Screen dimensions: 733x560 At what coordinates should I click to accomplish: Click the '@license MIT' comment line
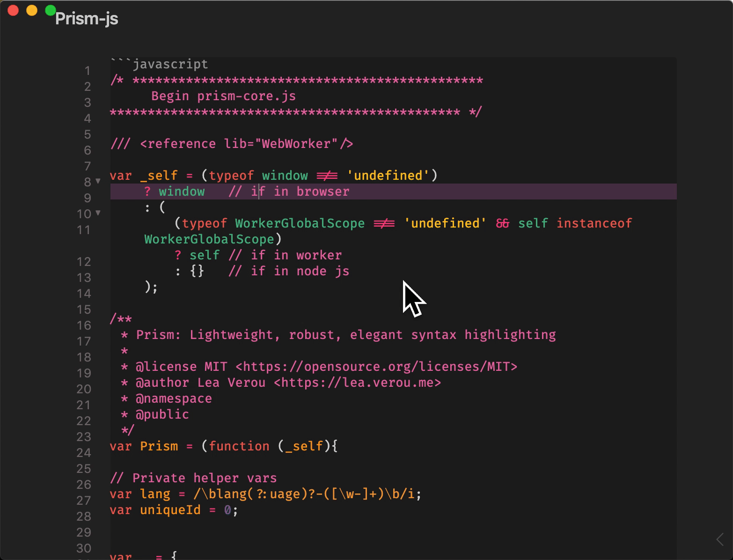[x=319, y=367]
